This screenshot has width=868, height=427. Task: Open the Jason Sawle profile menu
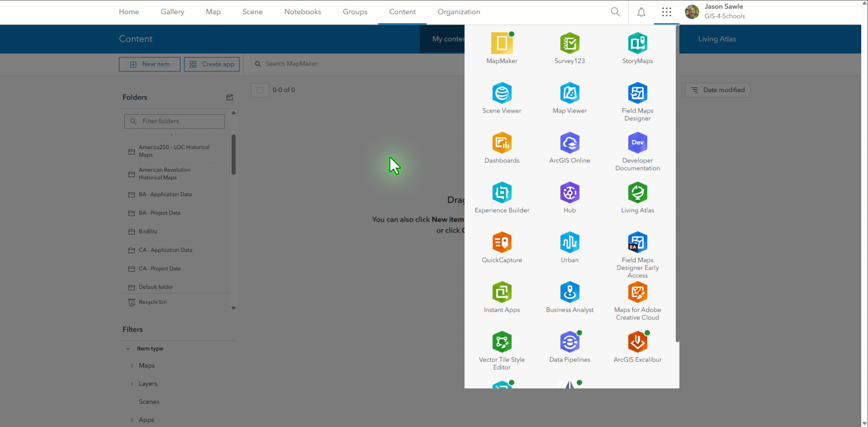(x=715, y=11)
